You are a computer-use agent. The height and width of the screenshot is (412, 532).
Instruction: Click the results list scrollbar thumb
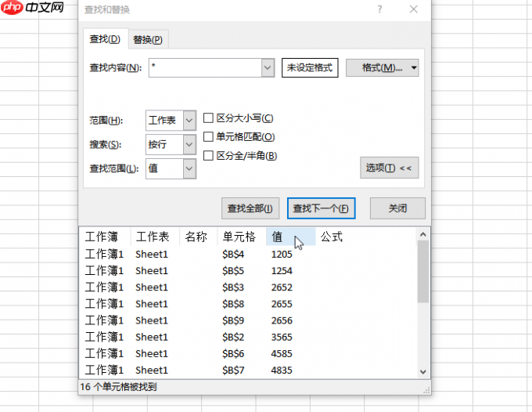pyautogui.click(x=422, y=271)
